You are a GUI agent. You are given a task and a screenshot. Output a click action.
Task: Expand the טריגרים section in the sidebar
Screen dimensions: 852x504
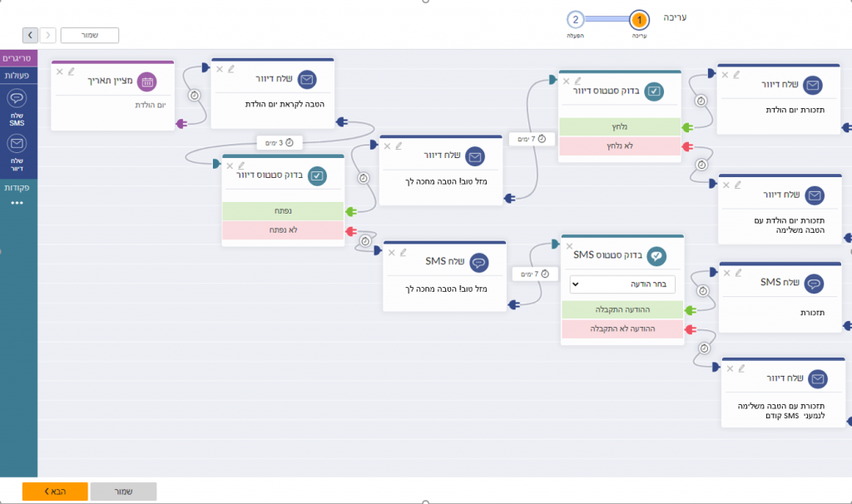tap(17, 58)
